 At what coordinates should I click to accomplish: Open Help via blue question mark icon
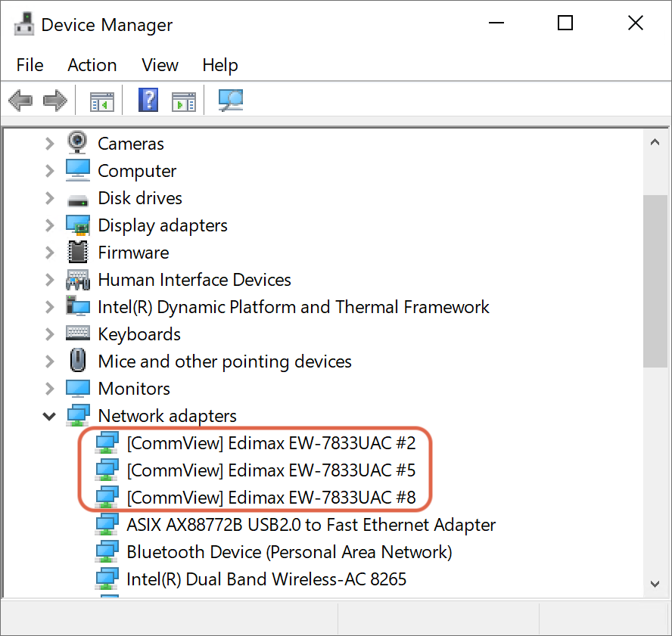point(148,101)
